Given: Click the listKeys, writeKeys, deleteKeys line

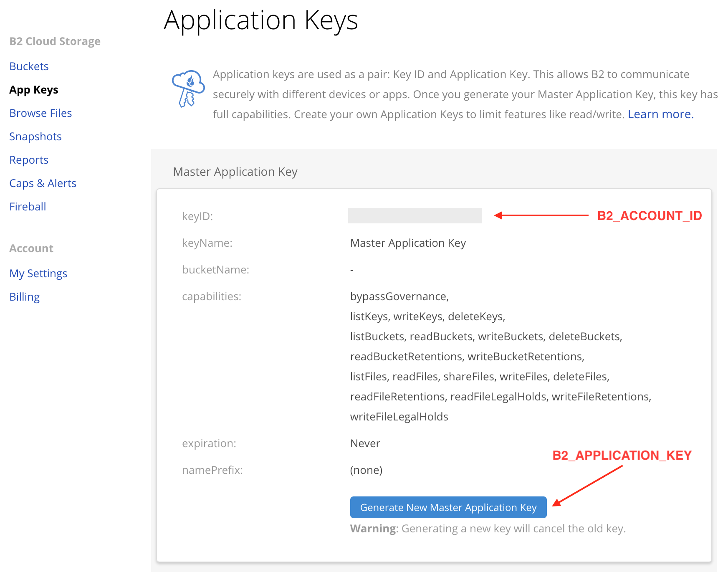Looking at the screenshot, I should 427,316.
